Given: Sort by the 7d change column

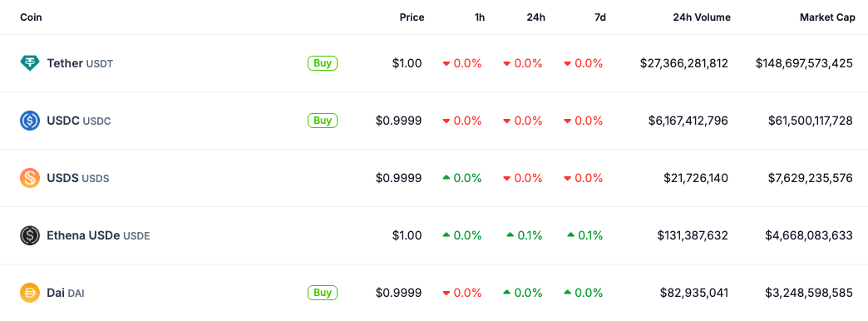Looking at the screenshot, I should click(x=600, y=17).
